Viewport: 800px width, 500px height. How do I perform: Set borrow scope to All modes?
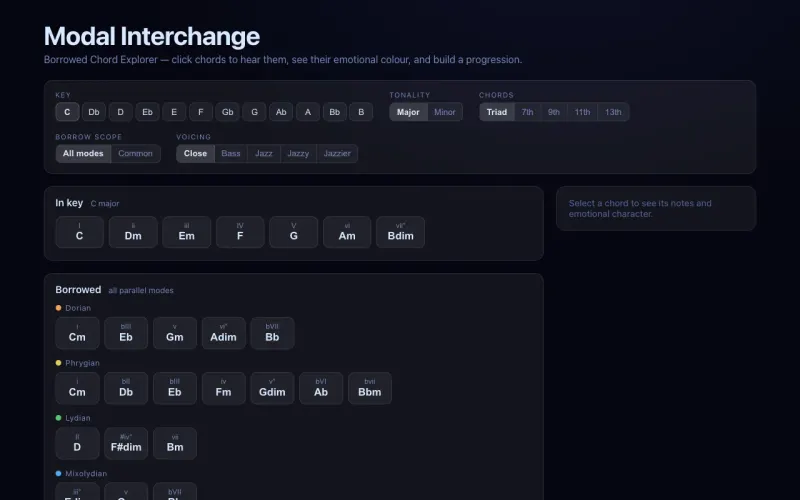pos(83,154)
